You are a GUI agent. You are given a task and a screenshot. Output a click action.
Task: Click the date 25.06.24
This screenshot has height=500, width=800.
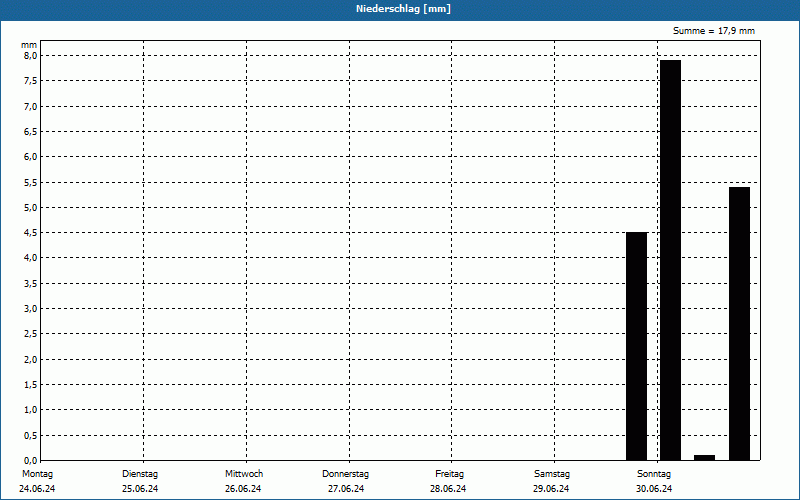tap(140, 488)
